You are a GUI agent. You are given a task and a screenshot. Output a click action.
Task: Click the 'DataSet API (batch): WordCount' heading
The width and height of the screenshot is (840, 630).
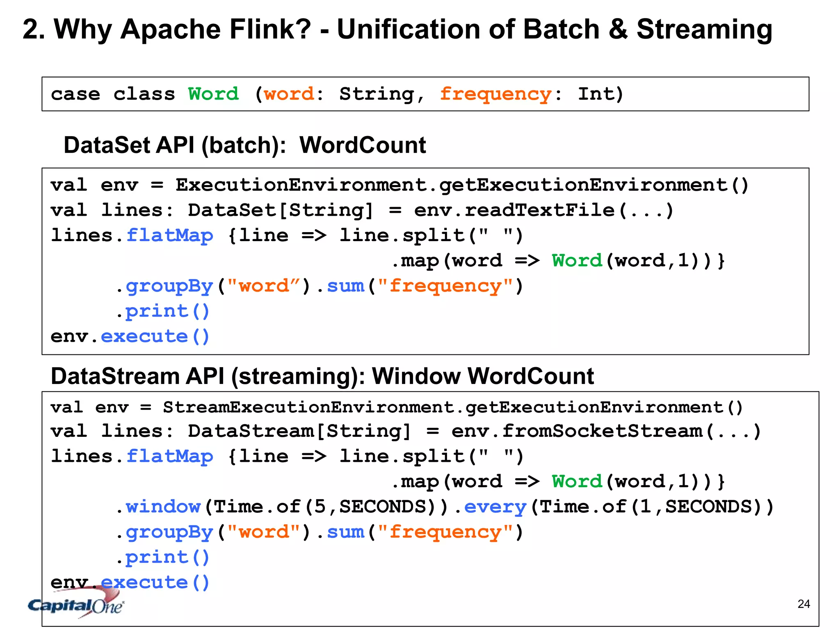(x=245, y=145)
